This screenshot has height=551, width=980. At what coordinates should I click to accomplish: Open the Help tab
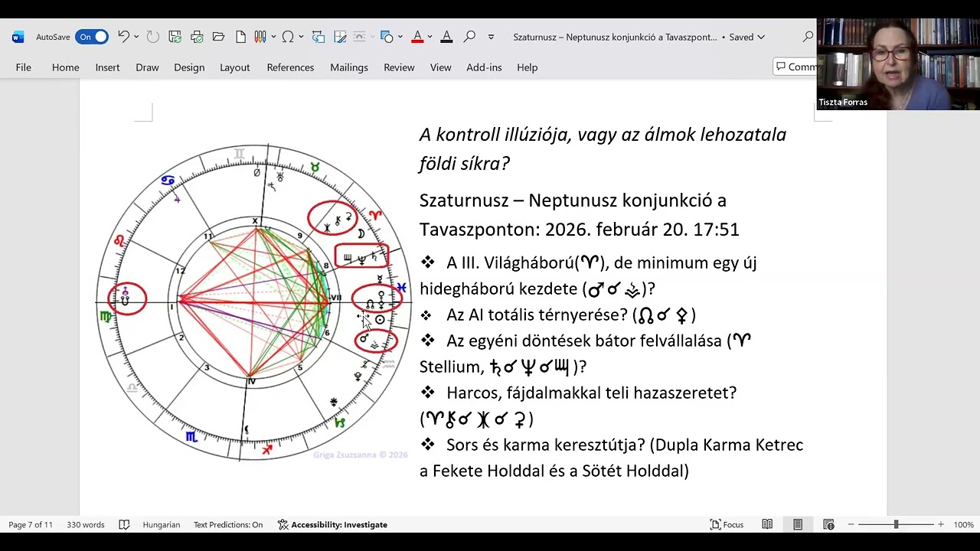[528, 67]
